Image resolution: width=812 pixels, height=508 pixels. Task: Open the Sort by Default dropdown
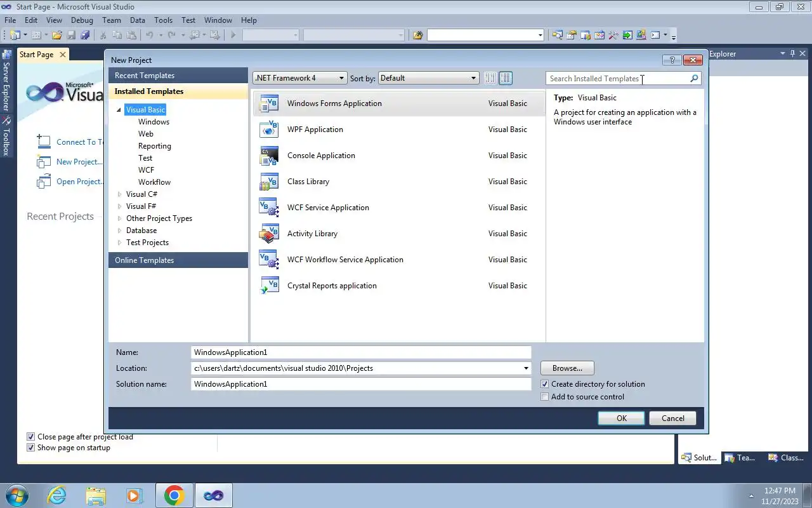click(428, 78)
